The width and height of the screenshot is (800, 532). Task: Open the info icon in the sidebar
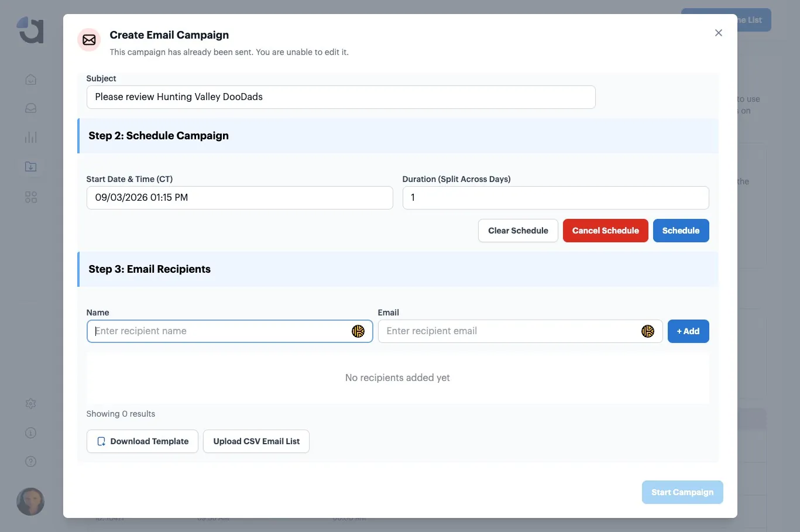[x=31, y=433]
